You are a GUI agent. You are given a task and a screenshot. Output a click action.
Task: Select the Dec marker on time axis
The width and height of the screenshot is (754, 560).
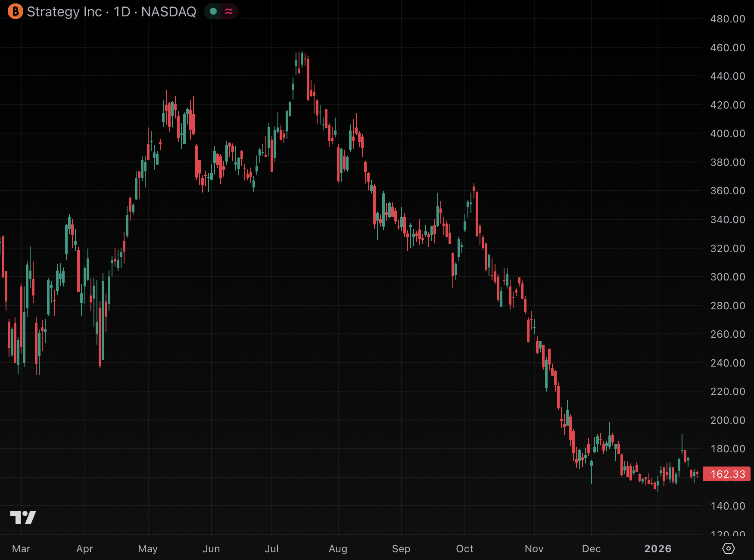tap(591, 549)
